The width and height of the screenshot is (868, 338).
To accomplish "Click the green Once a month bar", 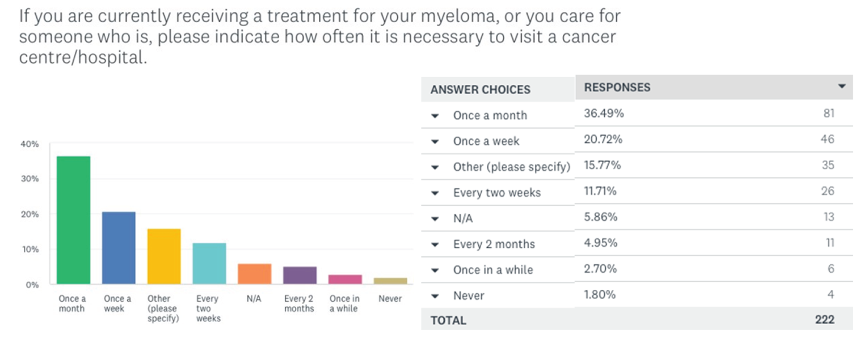I will coord(73,220).
